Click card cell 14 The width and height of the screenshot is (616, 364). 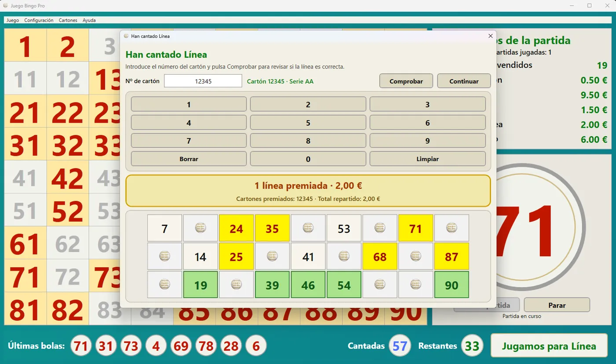[201, 256]
